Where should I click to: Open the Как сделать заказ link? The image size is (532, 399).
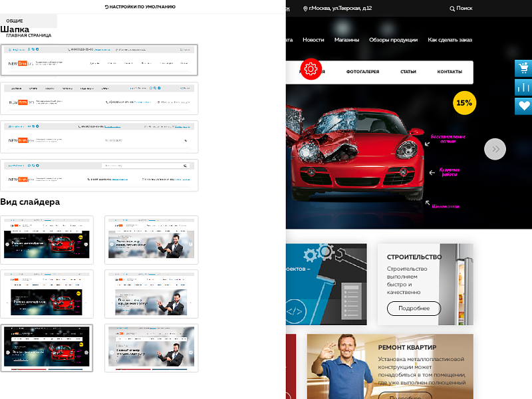[450, 40]
